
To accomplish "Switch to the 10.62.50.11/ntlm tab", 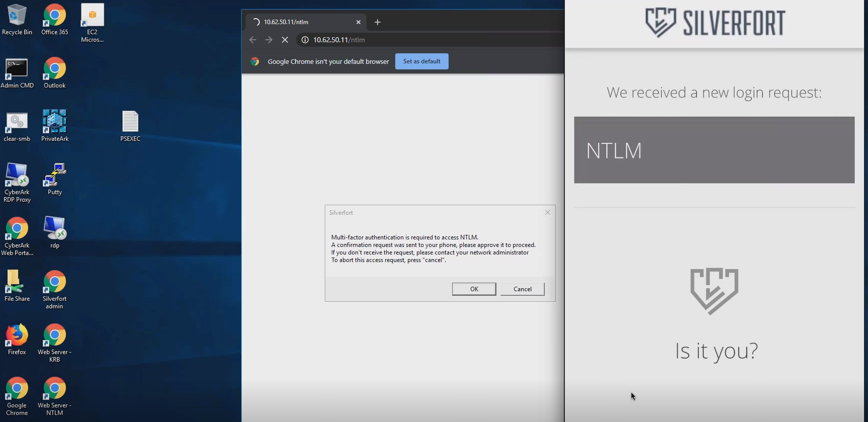I will point(306,22).
